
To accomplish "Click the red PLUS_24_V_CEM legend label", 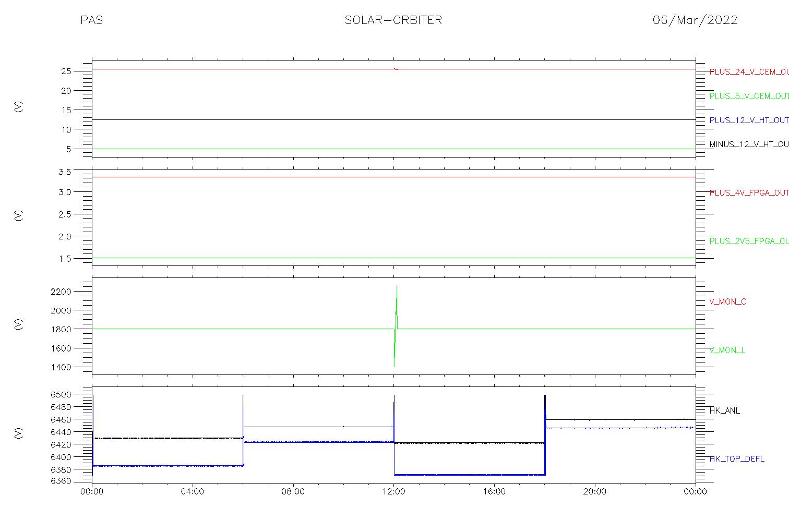I will [749, 72].
